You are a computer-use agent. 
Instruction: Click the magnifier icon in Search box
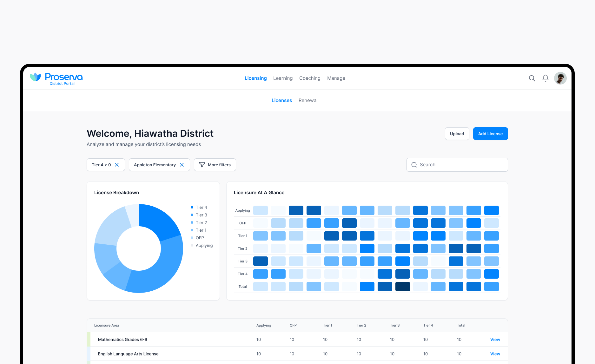[x=414, y=165]
